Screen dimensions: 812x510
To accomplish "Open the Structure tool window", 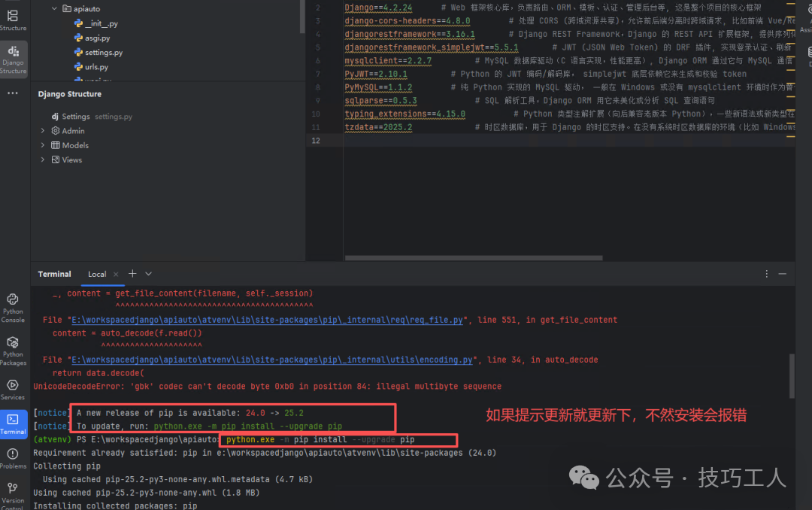I will (13, 21).
